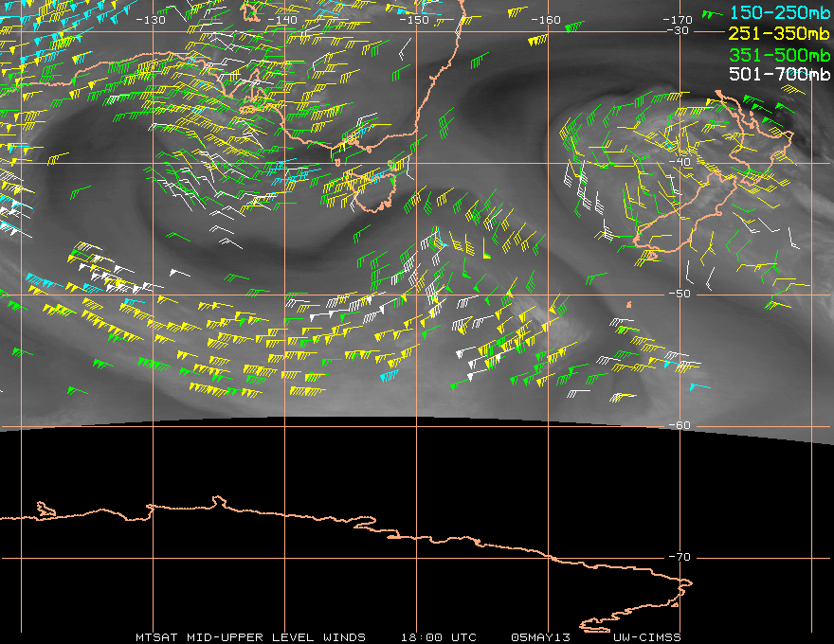
Task: Click the -70 latitude label
Action: coord(680,558)
